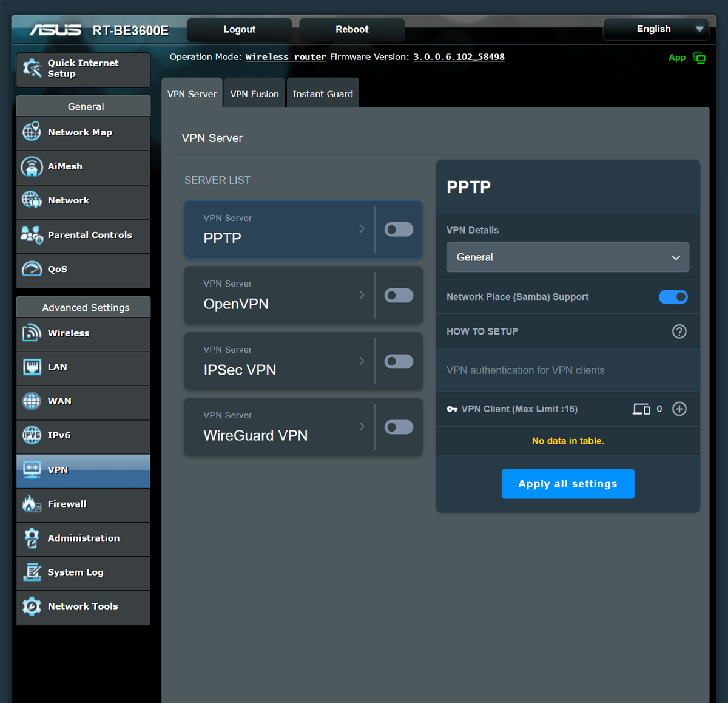Click the Firewall flame icon

click(32, 504)
